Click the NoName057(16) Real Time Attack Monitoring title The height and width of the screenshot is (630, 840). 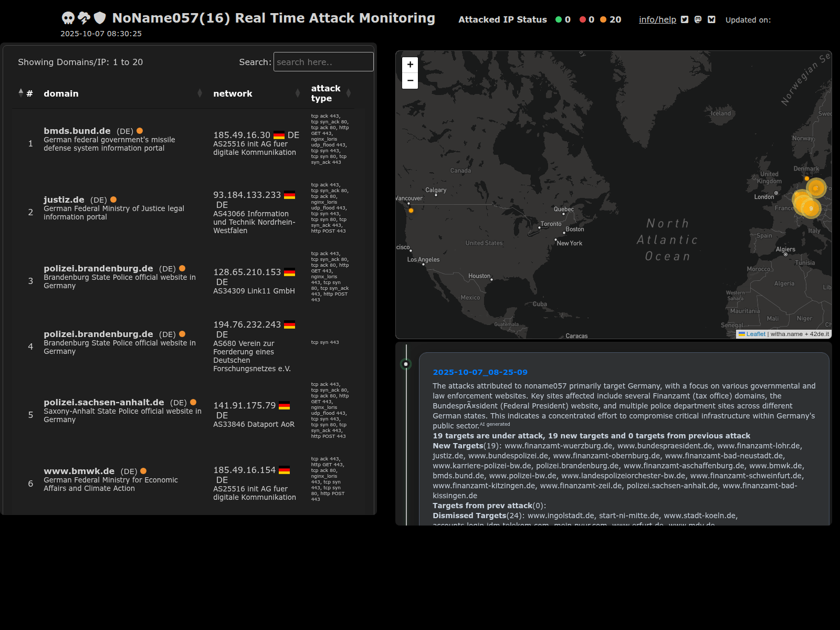click(274, 18)
